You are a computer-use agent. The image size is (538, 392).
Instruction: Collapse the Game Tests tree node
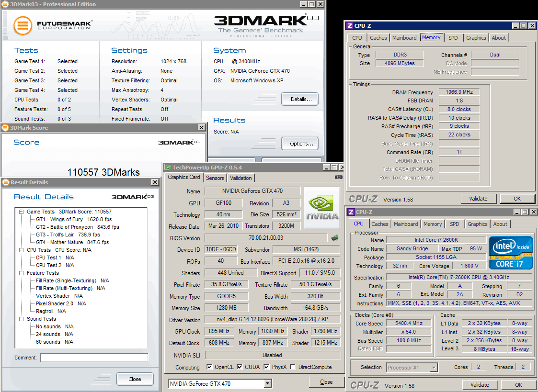[21, 212]
